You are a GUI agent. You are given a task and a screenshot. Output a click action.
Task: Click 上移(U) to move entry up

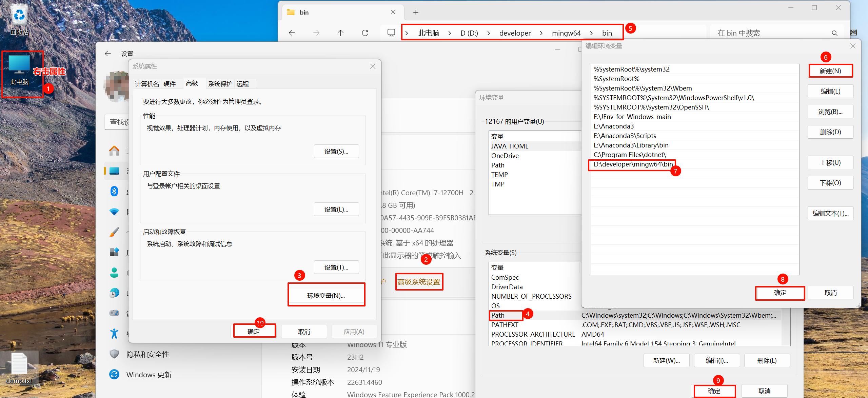pos(830,162)
